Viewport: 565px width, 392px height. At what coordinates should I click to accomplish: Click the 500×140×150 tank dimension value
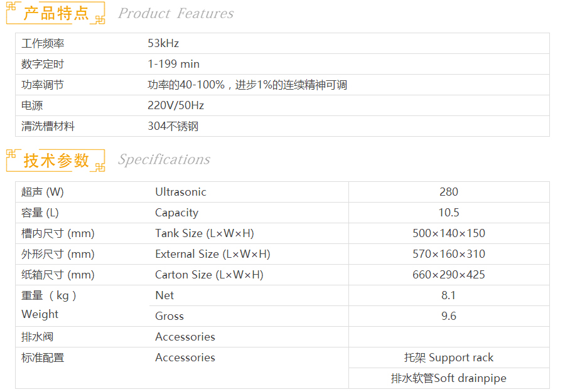coord(449,233)
